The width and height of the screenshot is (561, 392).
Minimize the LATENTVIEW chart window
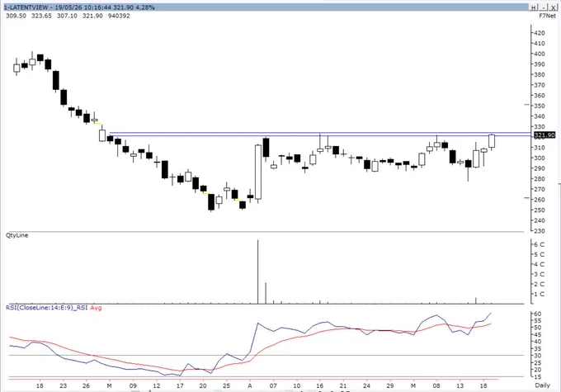point(544,7)
